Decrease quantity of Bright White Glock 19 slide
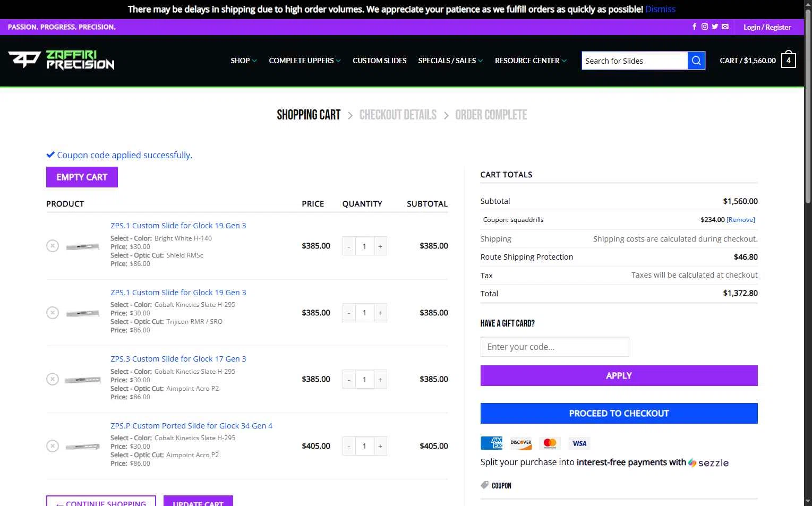 coord(349,246)
